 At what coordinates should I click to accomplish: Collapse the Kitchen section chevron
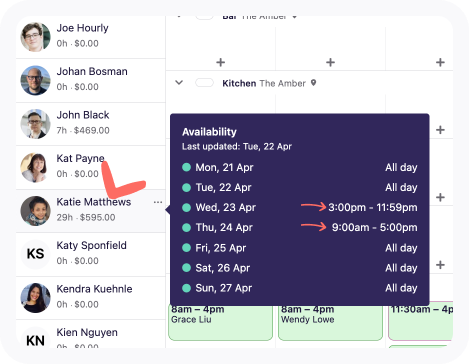tap(179, 82)
